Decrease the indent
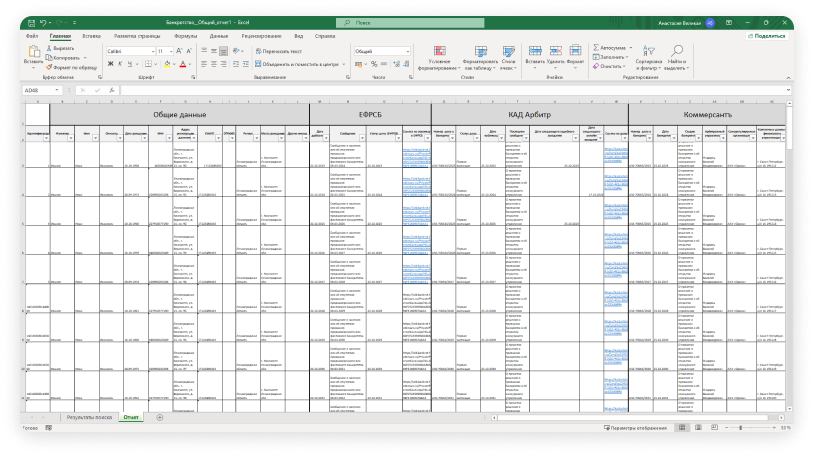The height and width of the screenshot is (457, 814). 236,64
